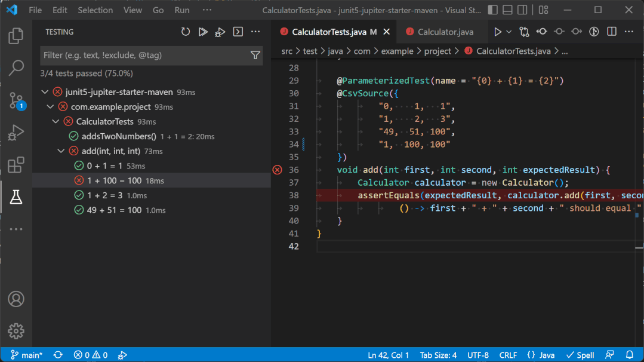Select Java language mode
This screenshot has width=644, height=362.
pos(541,355)
